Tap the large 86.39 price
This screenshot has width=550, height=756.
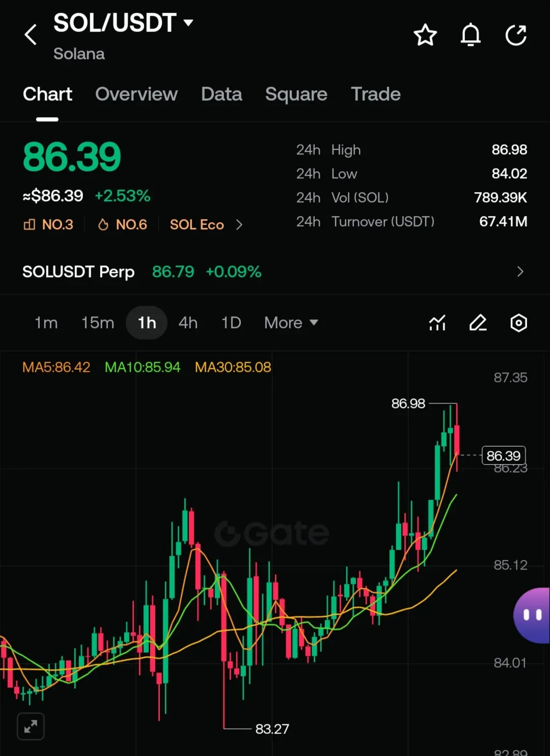72,157
